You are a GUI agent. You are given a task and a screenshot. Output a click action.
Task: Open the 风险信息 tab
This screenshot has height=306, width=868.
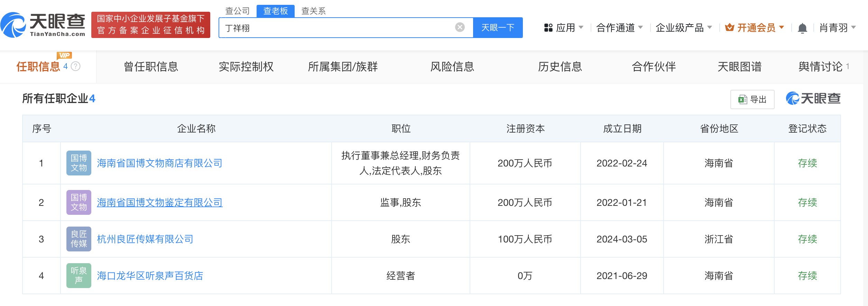coord(452,66)
